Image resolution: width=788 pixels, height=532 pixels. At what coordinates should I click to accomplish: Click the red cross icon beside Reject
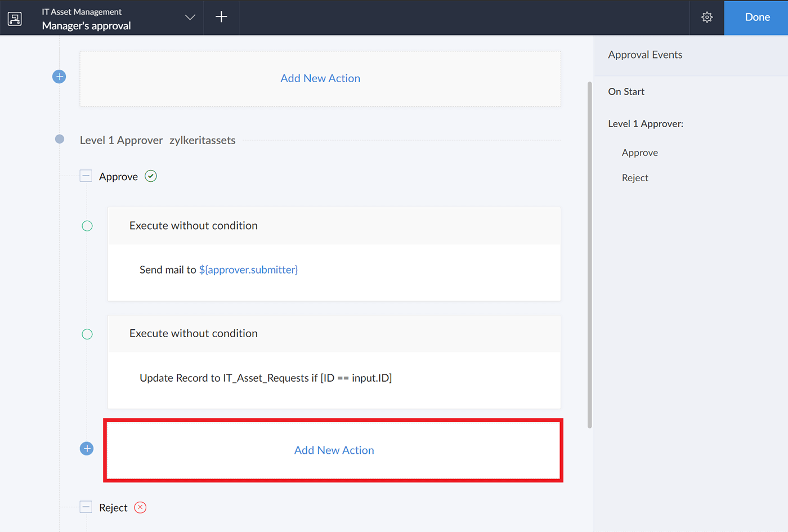click(x=140, y=507)
